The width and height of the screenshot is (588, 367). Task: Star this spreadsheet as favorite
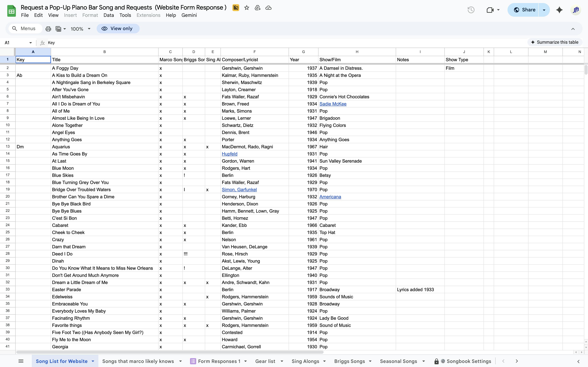click(x=247, y=7)
